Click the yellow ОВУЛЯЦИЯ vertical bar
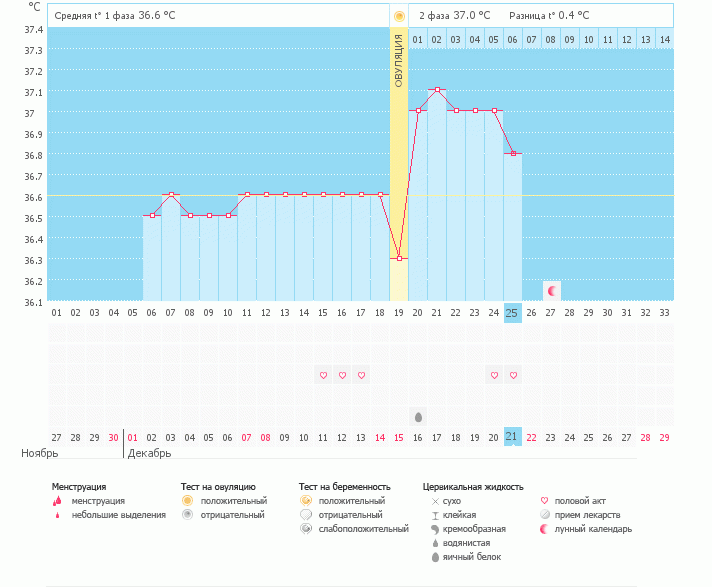Screen dimensions: 712x587 coord(399,150)
